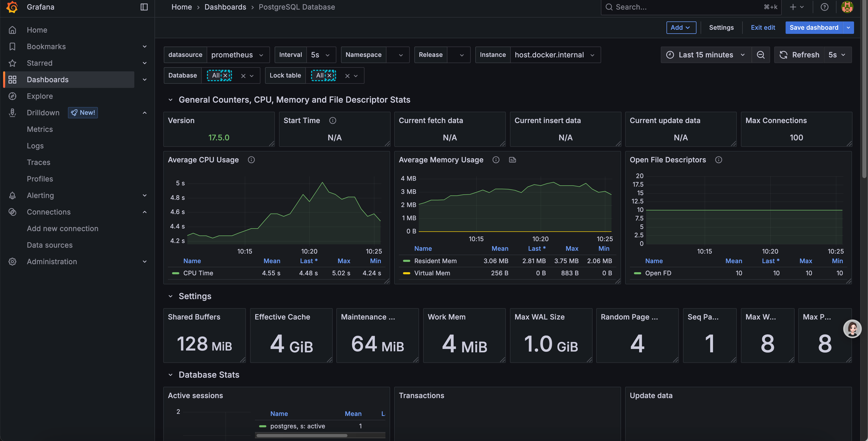This screenshot has width=868, height=441.
Task: Click the Starred star icon in sidebar
Action: 12,63
